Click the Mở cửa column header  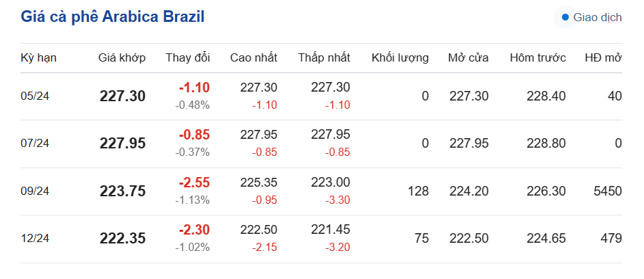click(x=468, y=57)
